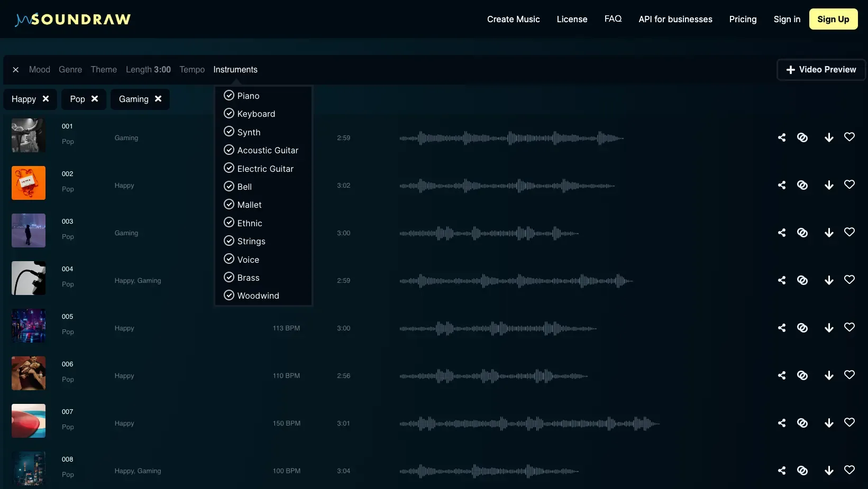
Task: Download track 005
Action: tap(829, 328)
